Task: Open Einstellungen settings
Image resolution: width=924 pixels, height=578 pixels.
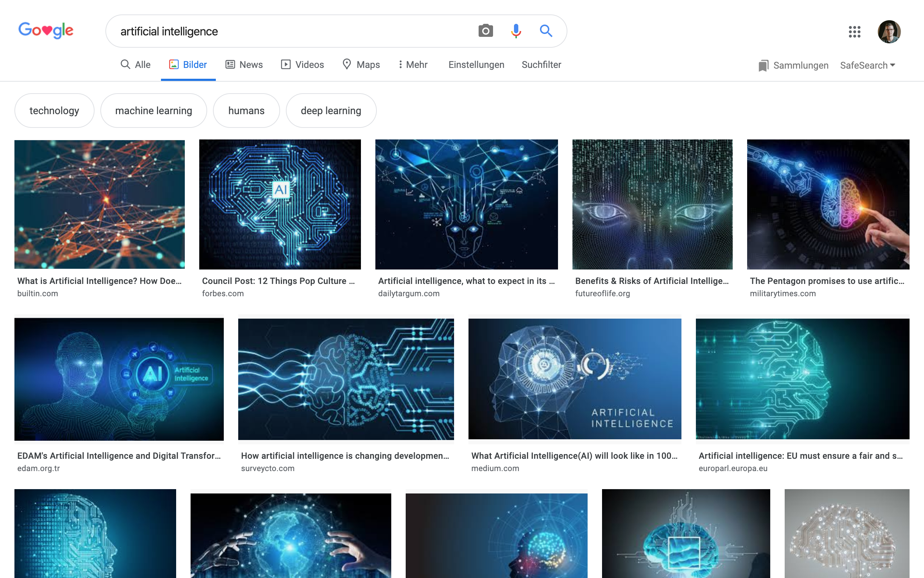Action: [476, 65]
